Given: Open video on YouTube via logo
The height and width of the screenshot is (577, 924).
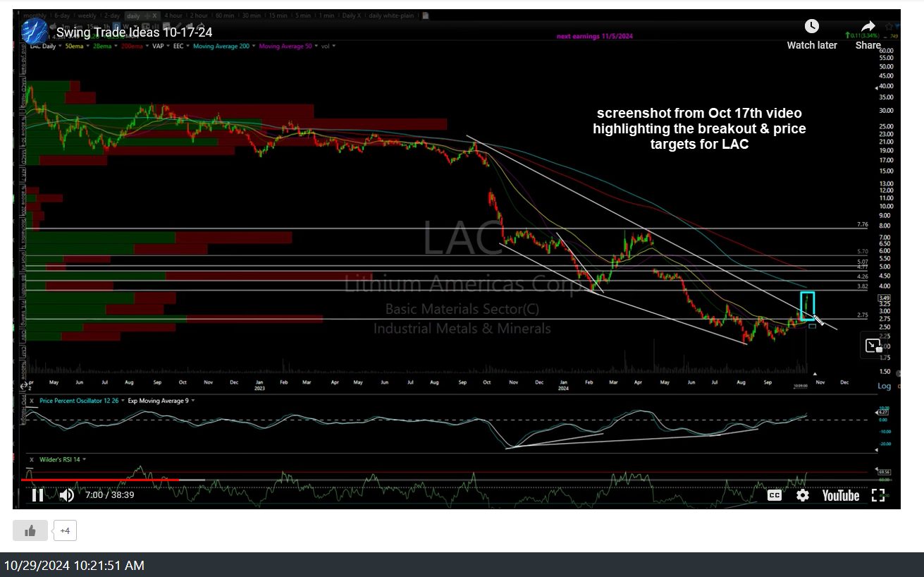Looking at the screenshot, I should [x=840, y=495].
